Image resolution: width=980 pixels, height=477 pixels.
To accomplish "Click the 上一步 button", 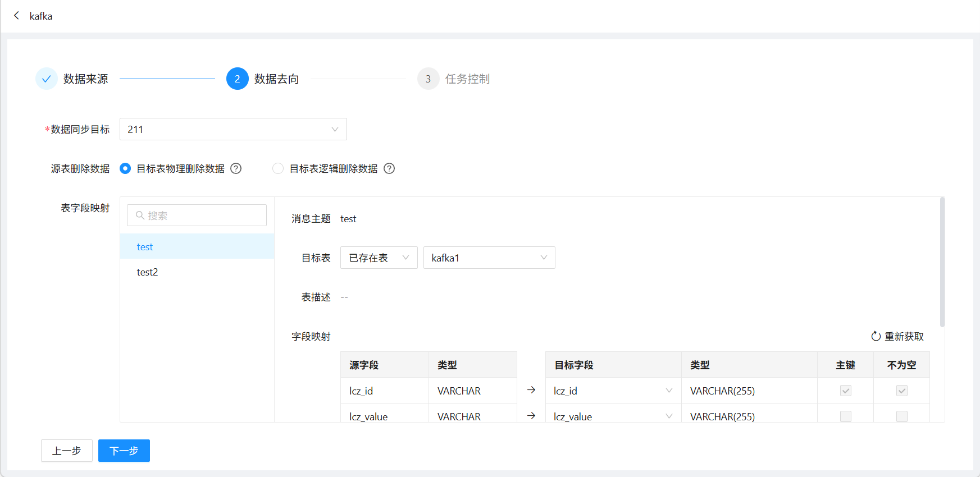I will tap(66, 451).
